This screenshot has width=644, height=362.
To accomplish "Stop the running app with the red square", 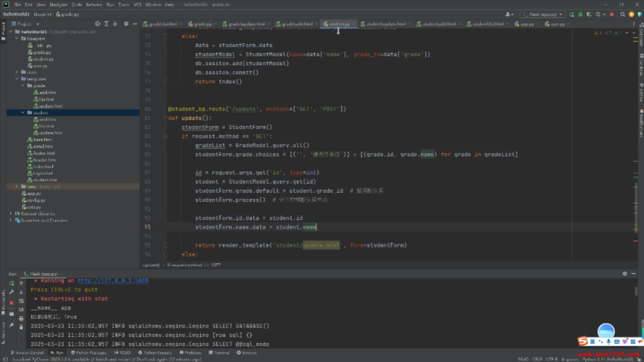I will (611, 14).
